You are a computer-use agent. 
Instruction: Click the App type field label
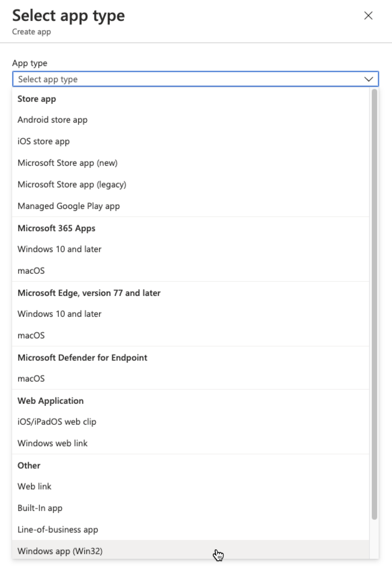click(30, 63)
